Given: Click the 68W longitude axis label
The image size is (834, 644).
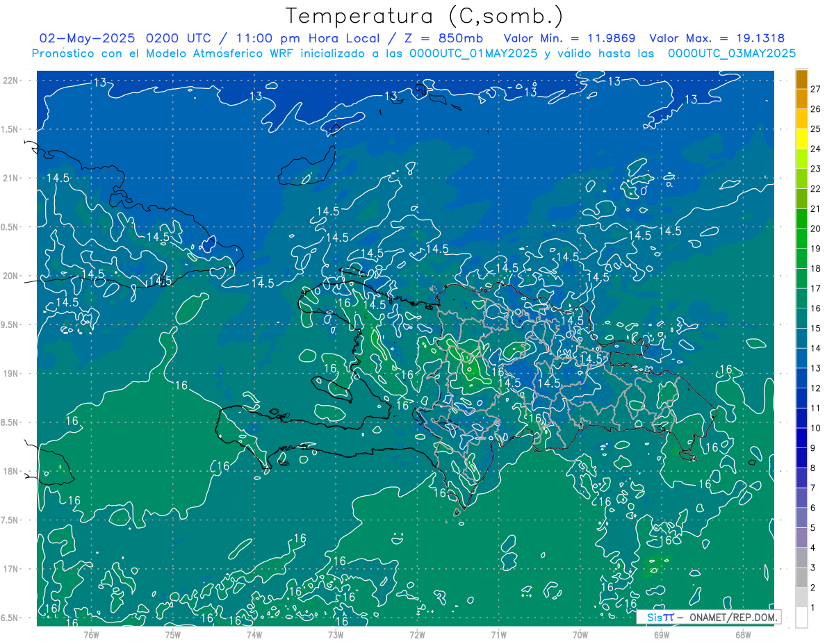Looking at the screenshot, I should [x=742, y=634].
